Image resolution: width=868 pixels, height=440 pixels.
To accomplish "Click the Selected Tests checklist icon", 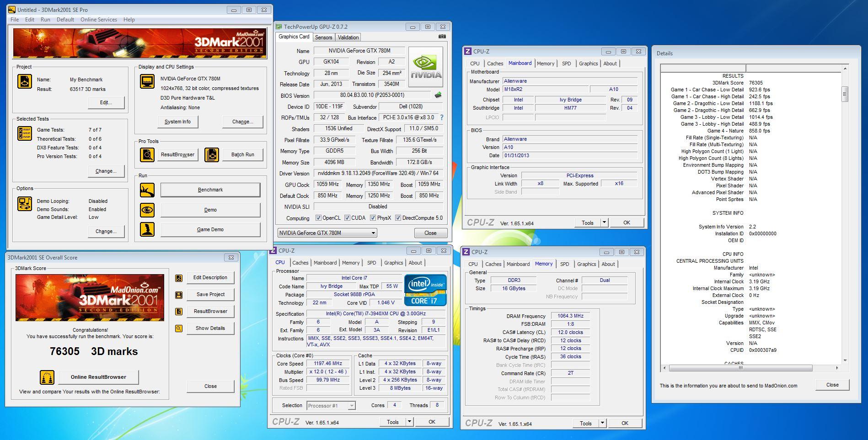I will (x=25, y=133).
